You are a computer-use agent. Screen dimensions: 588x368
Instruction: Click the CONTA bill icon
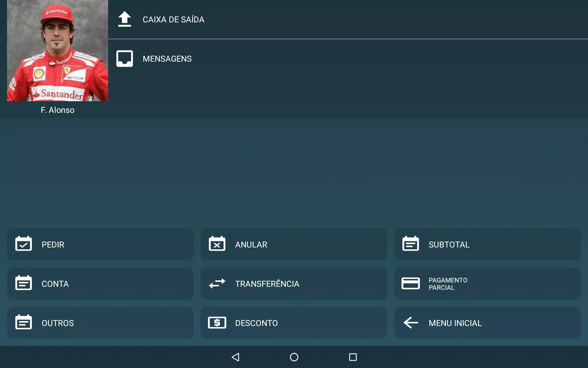[x=24, y=283]
